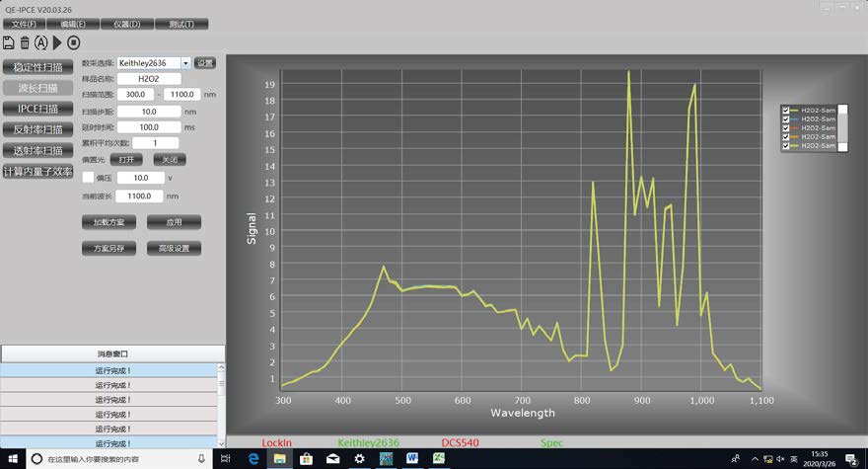Click the microphone icon in search box
Viewport: 868px width, 469px height.
201,459
